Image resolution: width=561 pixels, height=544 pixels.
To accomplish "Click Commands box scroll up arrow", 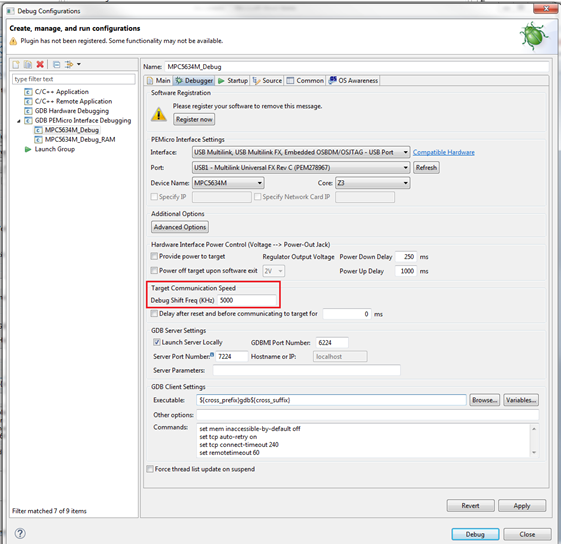I will [x=534, y=428].
